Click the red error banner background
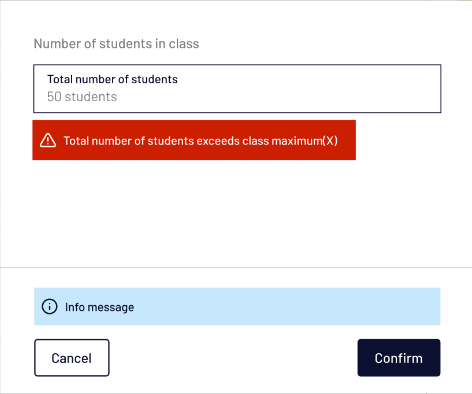Image resolution: width=472 pixels, height=394 pixels. point(194,140)
